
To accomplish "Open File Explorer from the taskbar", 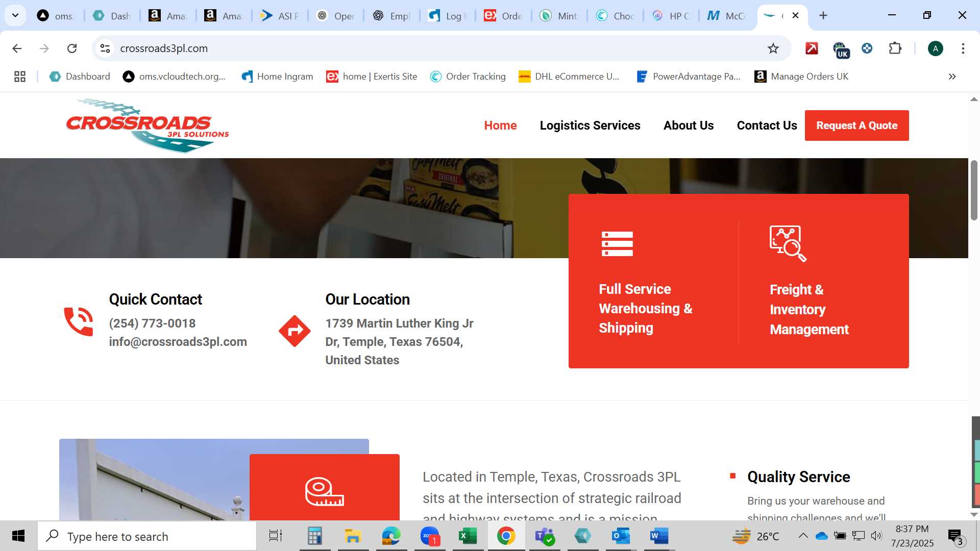I will [353, 536].
